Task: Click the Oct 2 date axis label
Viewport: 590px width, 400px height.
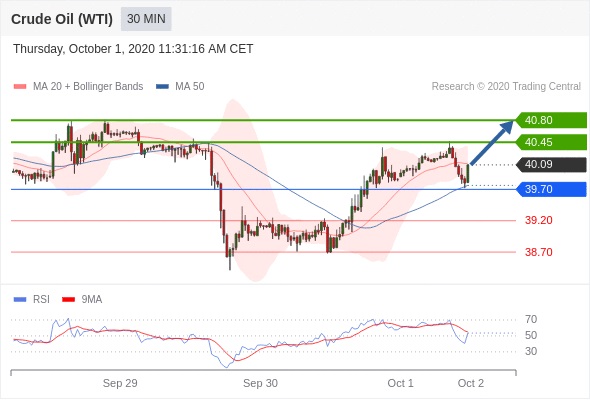Action: click(x=471, y=383)
